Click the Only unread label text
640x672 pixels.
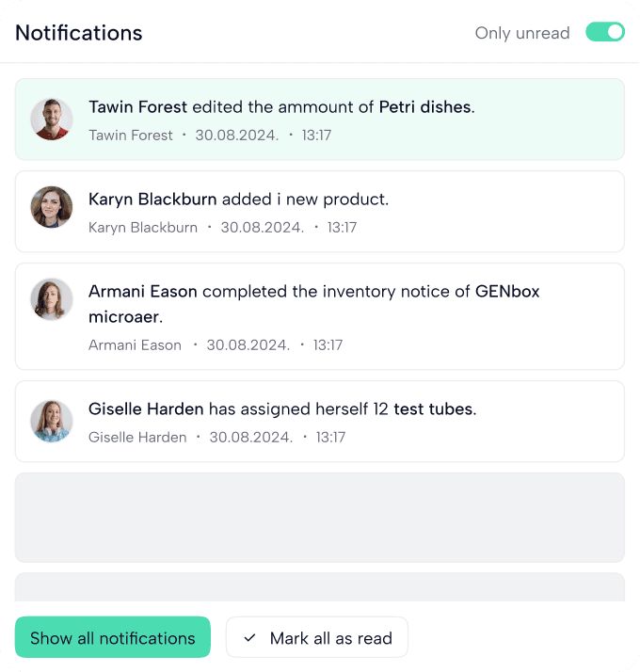click(x=522, y=33)
